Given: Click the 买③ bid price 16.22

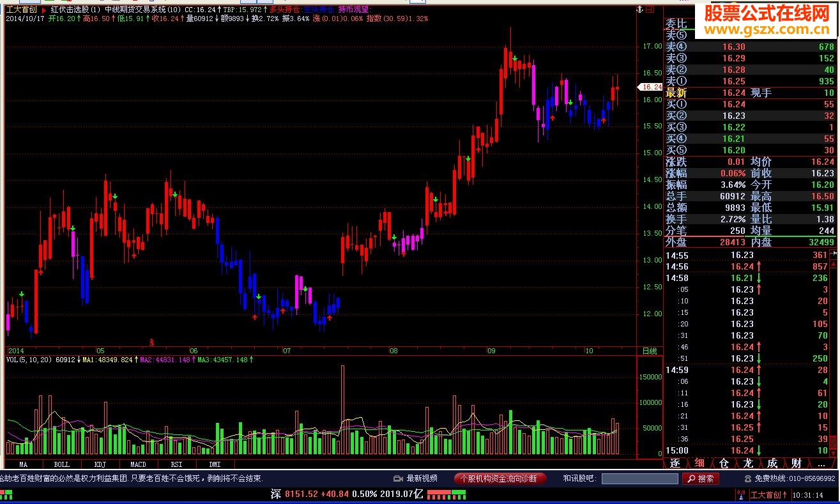Looking at the screenshot, I should pos(733,127).
